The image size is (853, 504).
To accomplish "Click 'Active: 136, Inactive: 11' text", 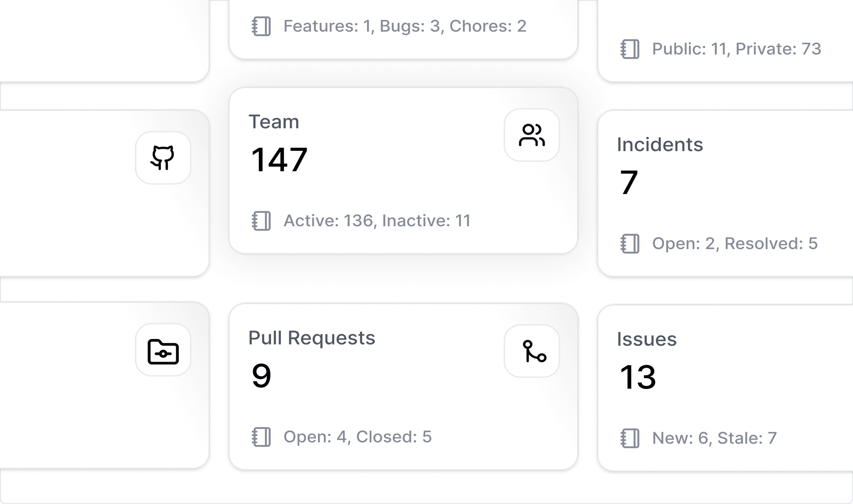I will (x=377, y=221).
